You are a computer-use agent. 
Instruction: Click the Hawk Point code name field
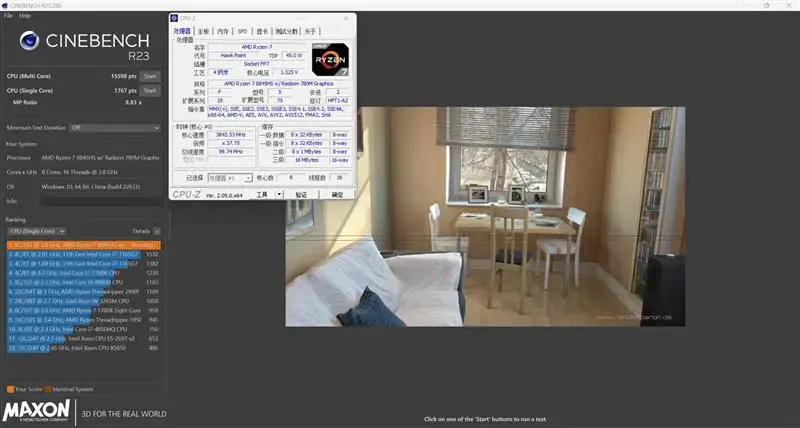click(234, 56)
